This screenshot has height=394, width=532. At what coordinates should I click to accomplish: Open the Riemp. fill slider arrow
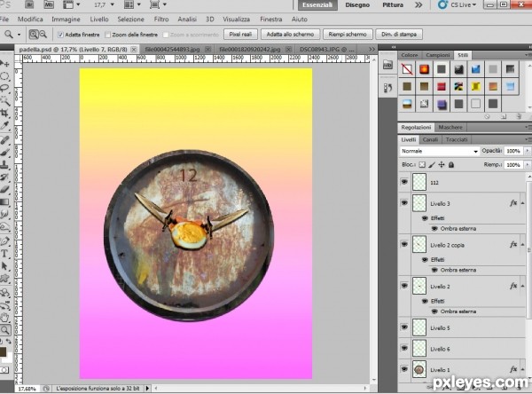[x=528, y=165]
